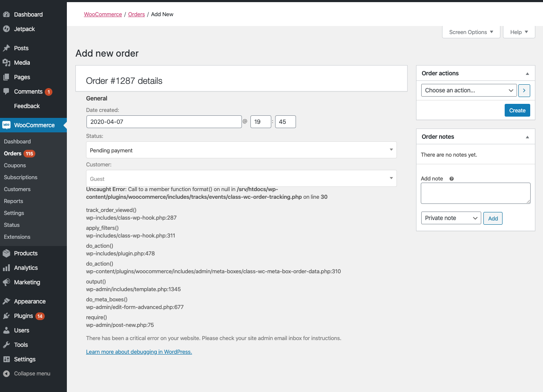Screen dimensions: 543x392
Task: Expand Screen Options tab
Action: 471,32
